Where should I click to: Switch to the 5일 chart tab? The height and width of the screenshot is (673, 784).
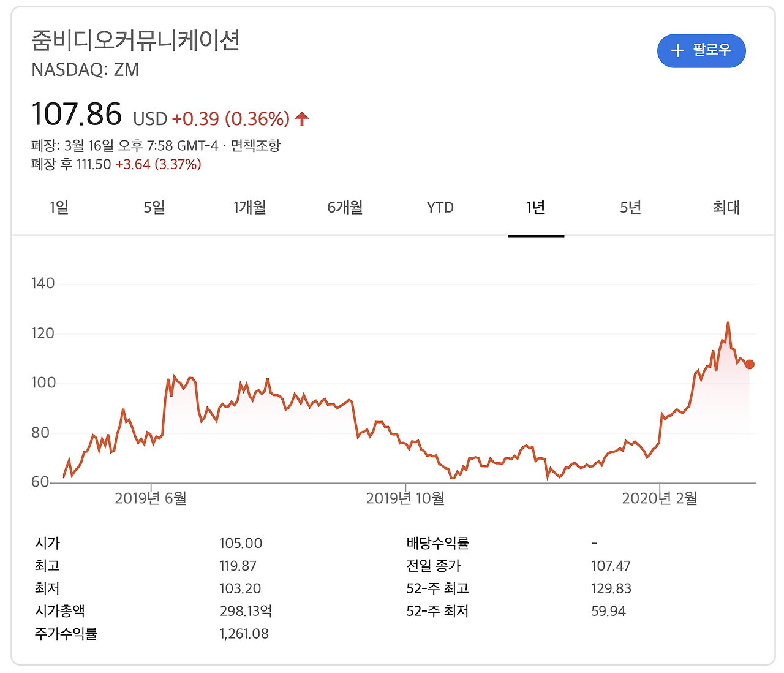[x=154, y=208]
